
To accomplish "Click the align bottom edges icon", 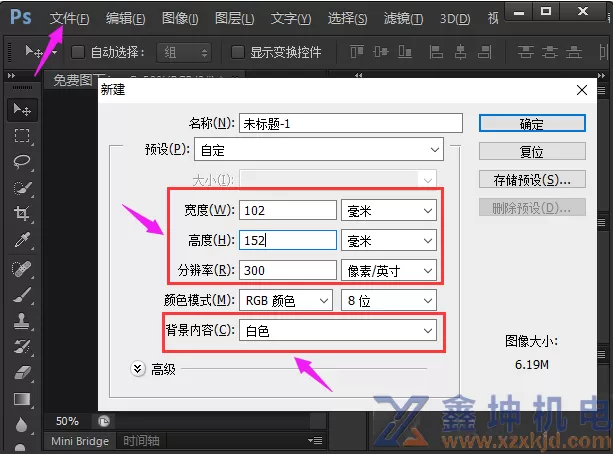I will tap(405, 52).
